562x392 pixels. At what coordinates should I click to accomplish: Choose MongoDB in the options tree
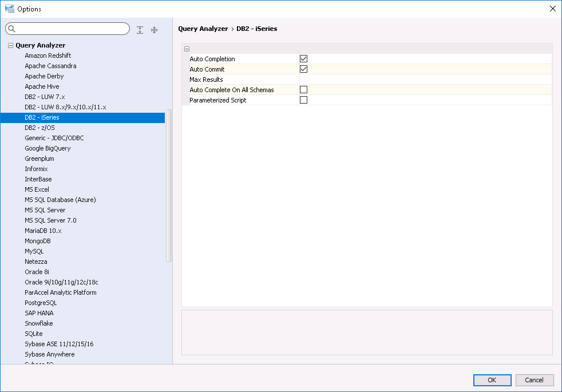point(38,241)
